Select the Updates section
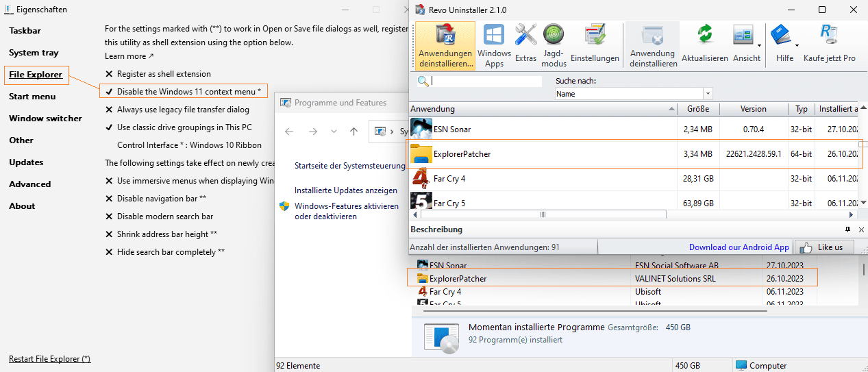 click(26, 162)
